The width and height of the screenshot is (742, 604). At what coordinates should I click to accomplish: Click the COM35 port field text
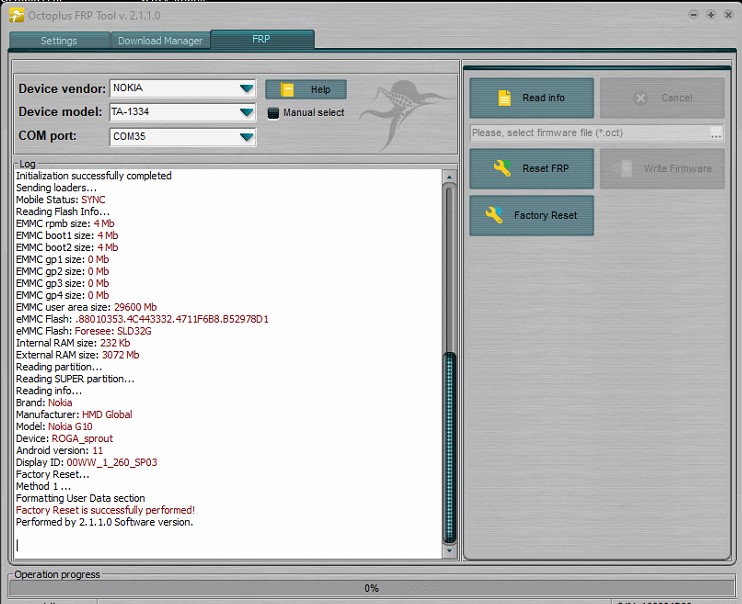[129, 136]
